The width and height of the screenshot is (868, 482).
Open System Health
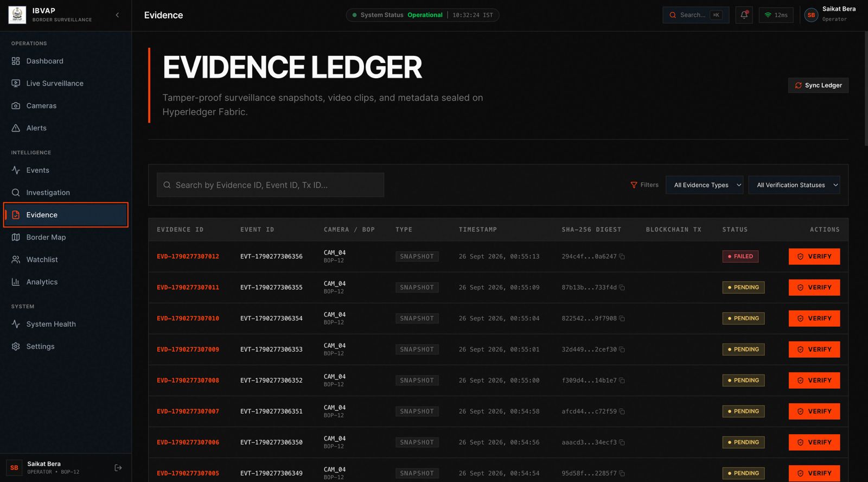pos(66,324)
